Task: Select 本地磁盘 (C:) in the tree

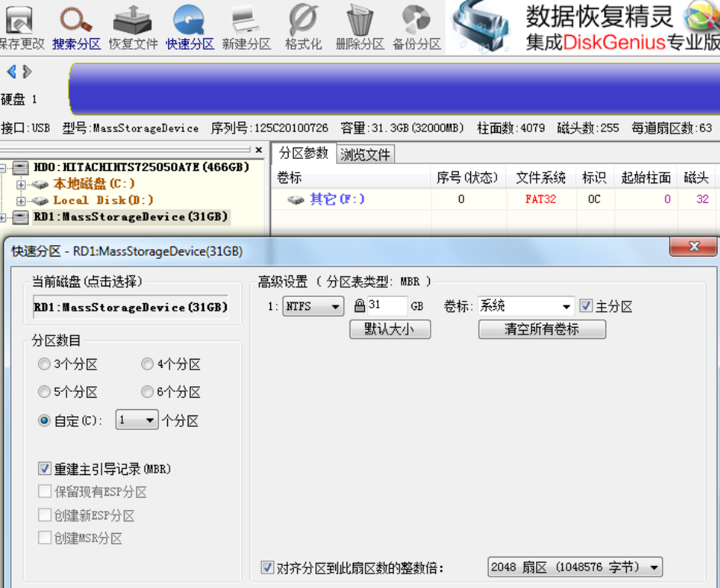Action: [x=94, y=184]
